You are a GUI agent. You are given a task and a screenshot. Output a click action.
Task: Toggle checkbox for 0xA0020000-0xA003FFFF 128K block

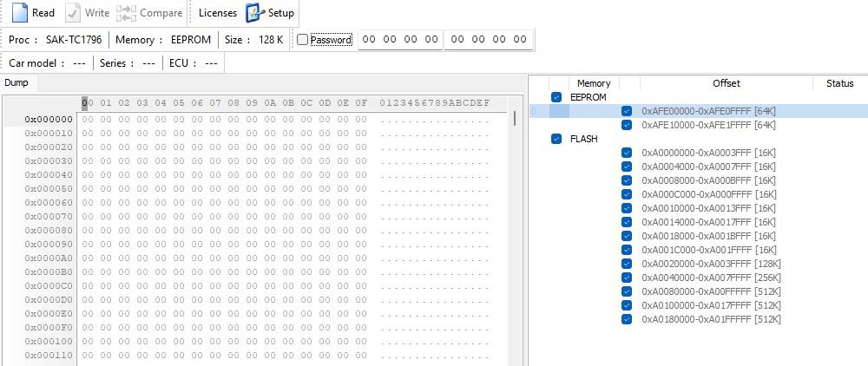click(x=627, y=264)
